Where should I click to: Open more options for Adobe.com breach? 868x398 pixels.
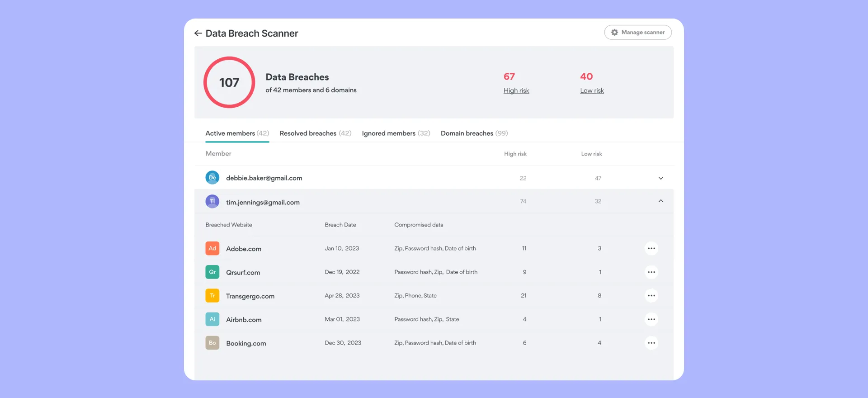[x=651, y=248]
